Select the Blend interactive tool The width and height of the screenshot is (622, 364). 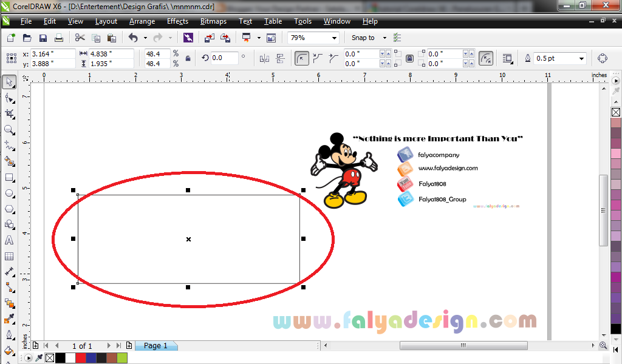pos(9,303)
